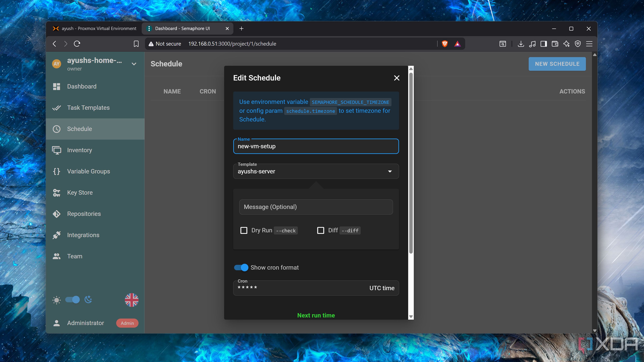
Task: Click the AY project avatar
Action: [x=57, y=64]
